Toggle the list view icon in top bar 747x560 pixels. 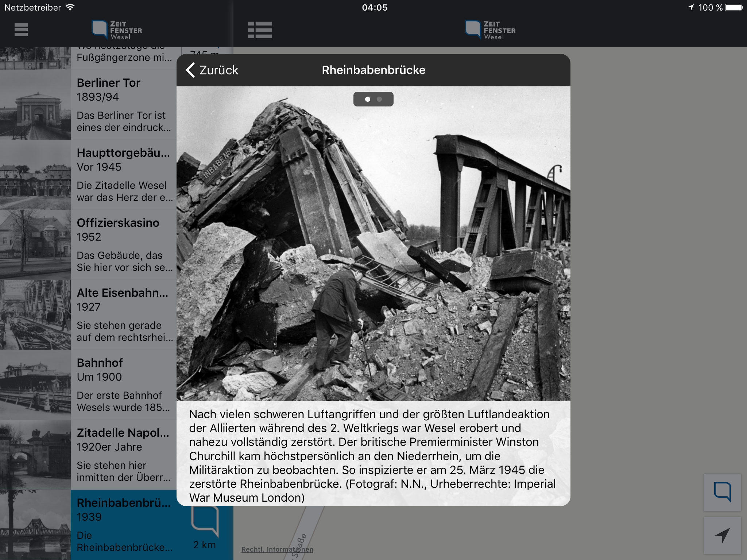(x=260, y=30)
